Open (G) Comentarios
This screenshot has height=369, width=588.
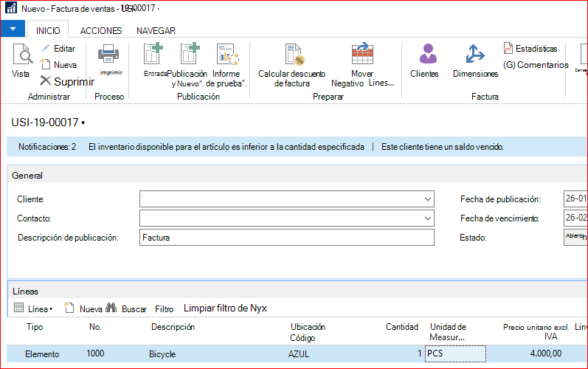[536, 64]
